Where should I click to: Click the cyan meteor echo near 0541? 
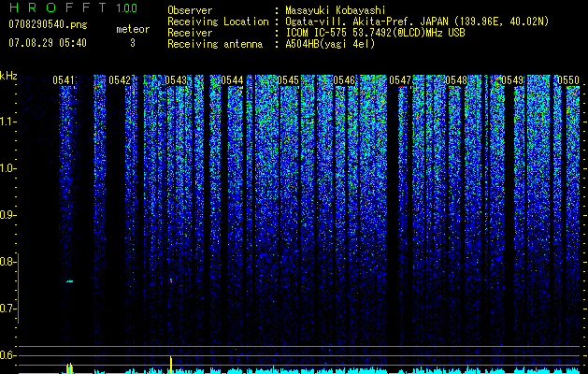point(70,281)
